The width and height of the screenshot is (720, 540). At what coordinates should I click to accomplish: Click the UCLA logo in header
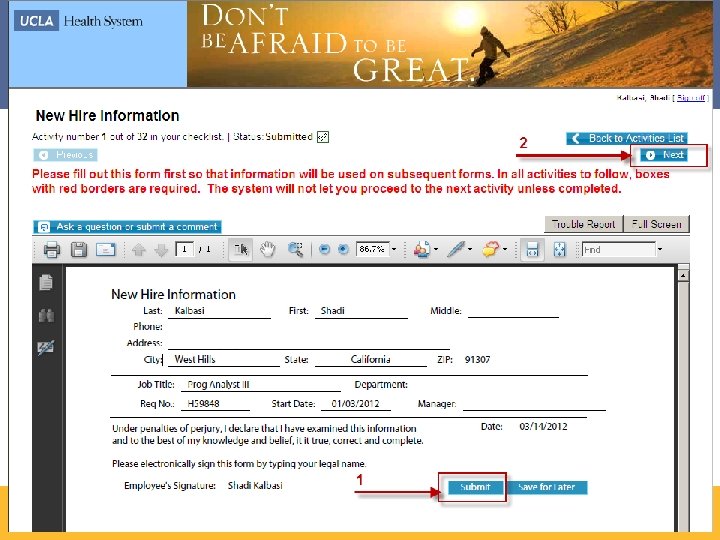pyautogui.click(x=36, y=21)
